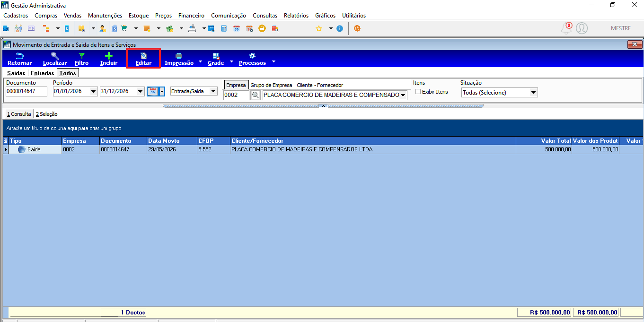
Task: Click the calculator icon in main toolbar
Action: tap(224, 28)
